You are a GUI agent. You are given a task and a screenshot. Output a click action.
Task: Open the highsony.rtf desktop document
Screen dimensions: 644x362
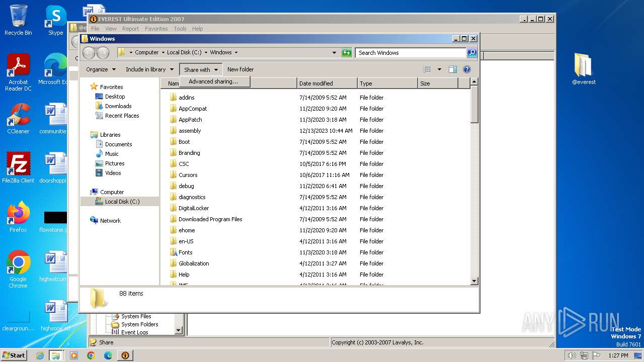(x=55, y=316)
